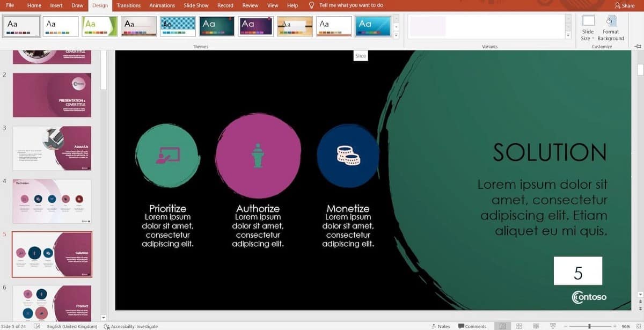
Task: Select Normal view in the status bar
Action: [502, 326]
